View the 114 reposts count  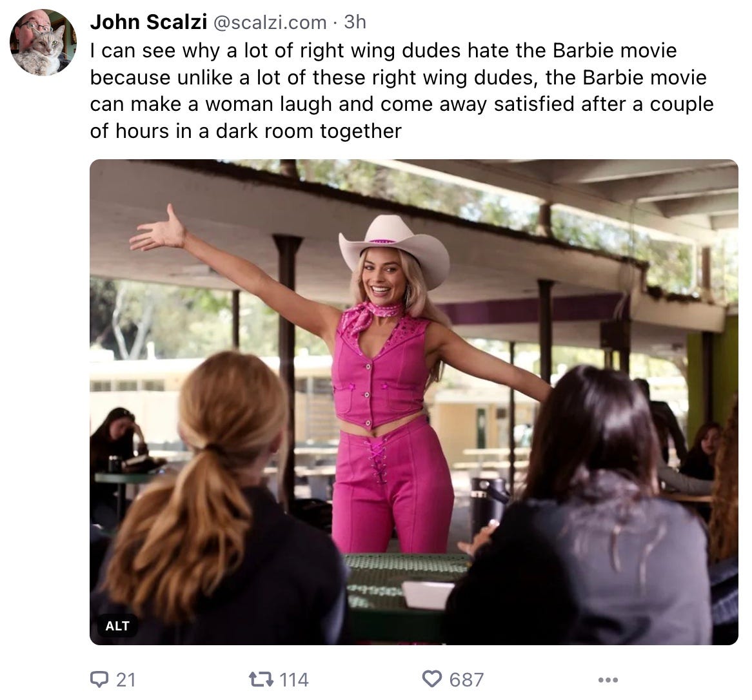tap(293, 680)
